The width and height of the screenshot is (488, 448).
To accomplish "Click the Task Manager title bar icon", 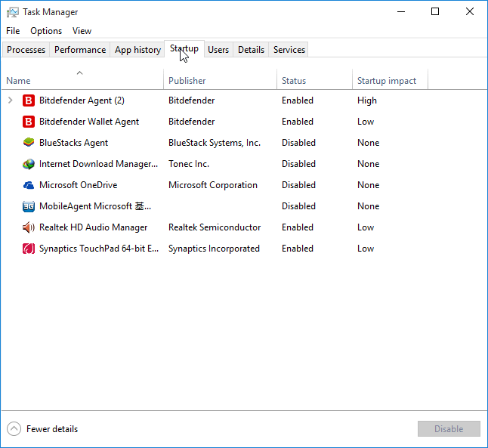I will pyautogui.click(x=13, y=12).
